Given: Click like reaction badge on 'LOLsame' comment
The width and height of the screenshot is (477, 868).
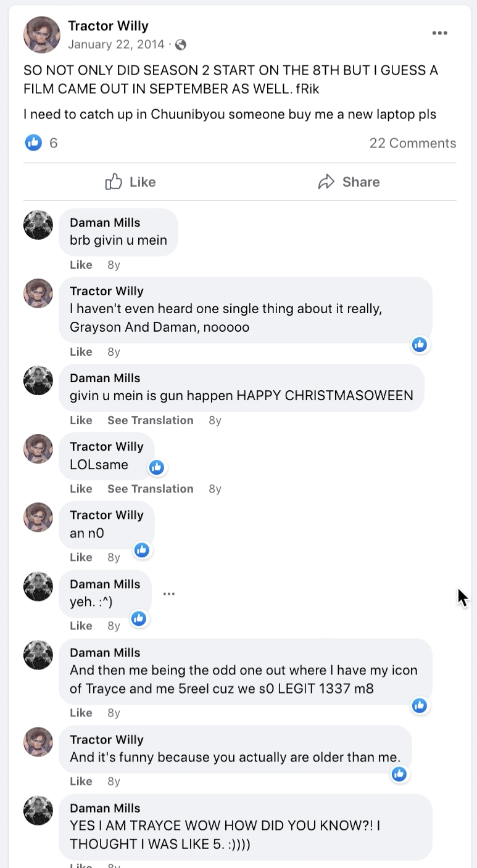Looking at the screenshot, I should pos(157,467).
